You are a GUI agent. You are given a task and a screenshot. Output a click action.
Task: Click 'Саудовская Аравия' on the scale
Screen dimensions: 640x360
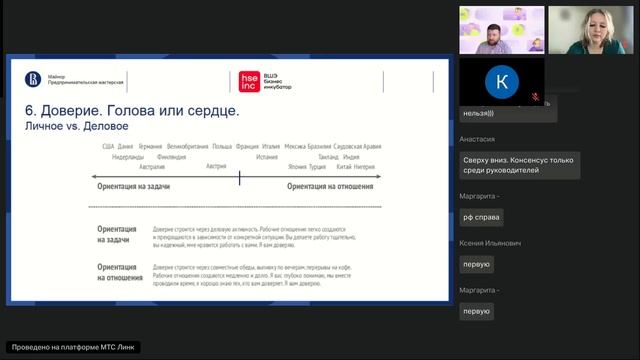click(357, 147)
